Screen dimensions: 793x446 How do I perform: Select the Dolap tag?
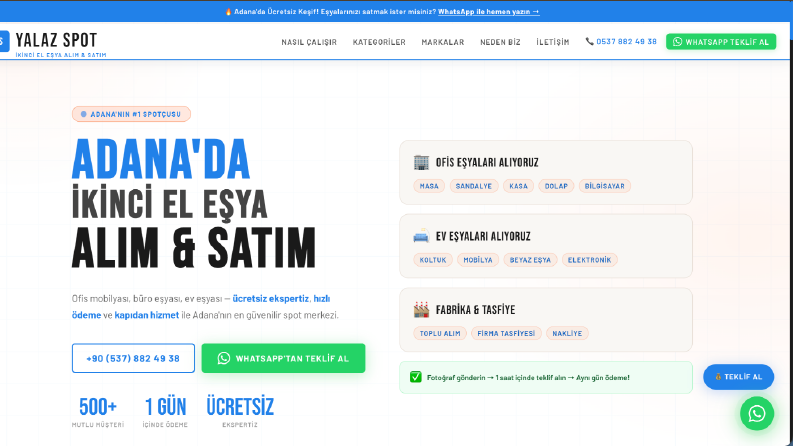pyautogui.click(x=556, y=186)
